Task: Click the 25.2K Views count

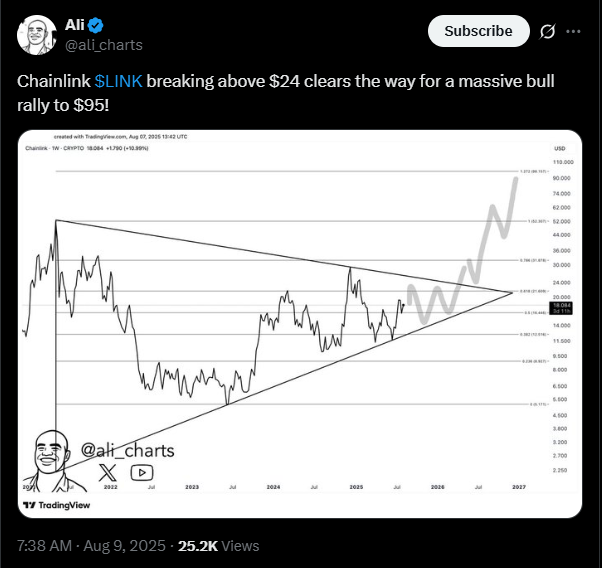Action: (218, 546)
